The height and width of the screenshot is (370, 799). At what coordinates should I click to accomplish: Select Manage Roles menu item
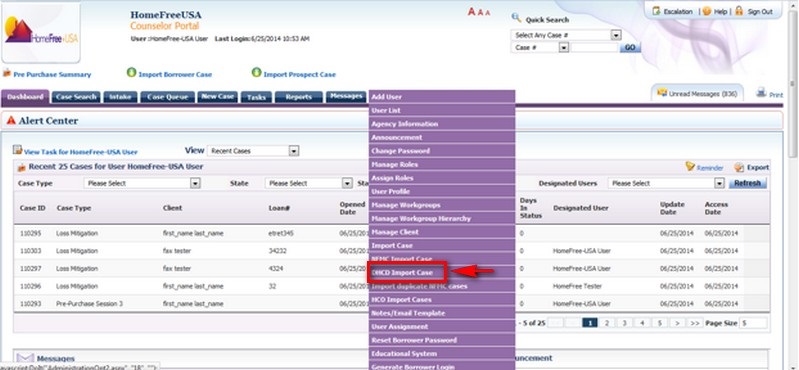442,164
